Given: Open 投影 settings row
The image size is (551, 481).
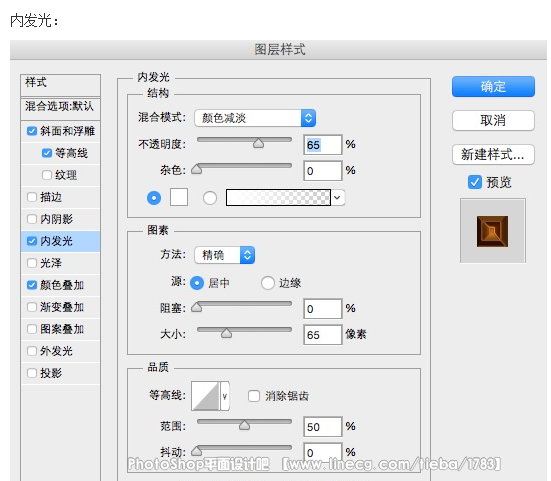Looking at the screenshot, I should coord(60,373).
